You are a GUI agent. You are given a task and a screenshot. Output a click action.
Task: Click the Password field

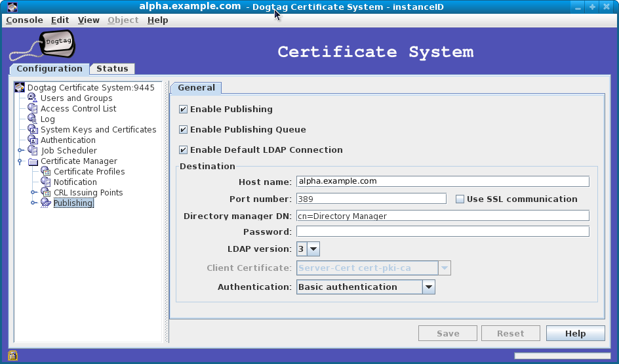click(x=443, y=232)
